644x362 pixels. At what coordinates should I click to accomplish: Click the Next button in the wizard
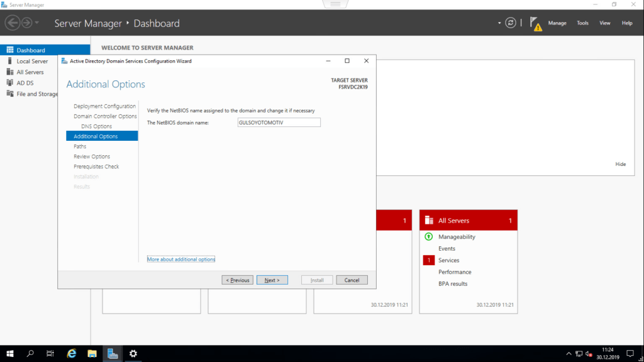pyautogui.click(x=272, y=280)
